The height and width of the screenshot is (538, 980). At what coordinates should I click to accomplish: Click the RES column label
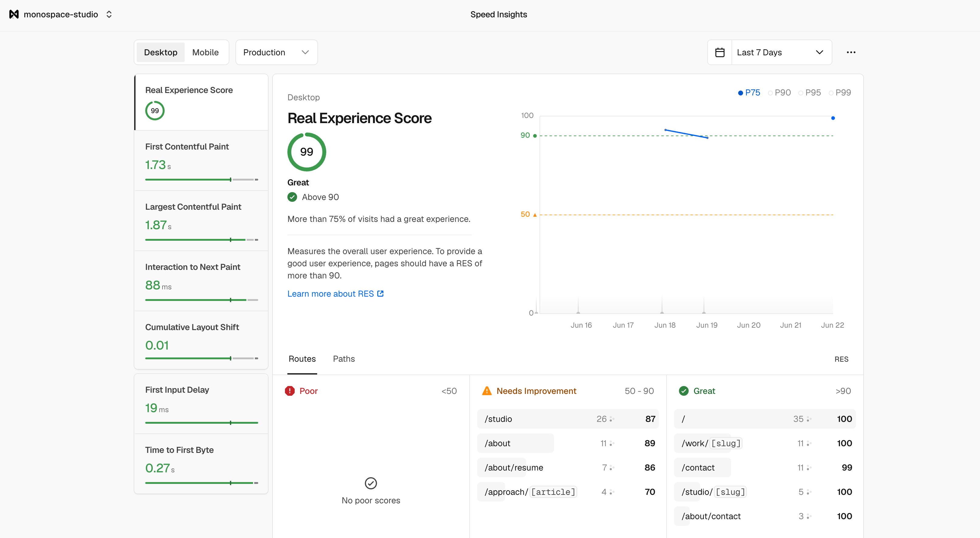841,359
